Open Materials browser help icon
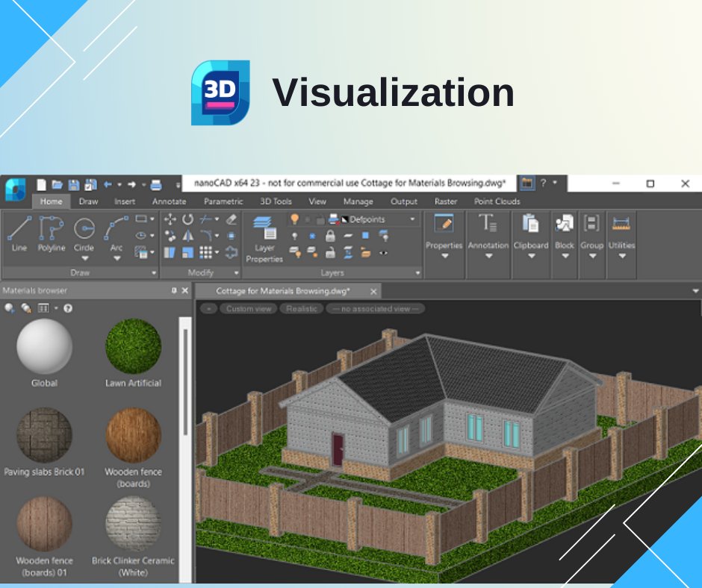The width and height of the screenshot is (702, 588). tap(68, 308)
